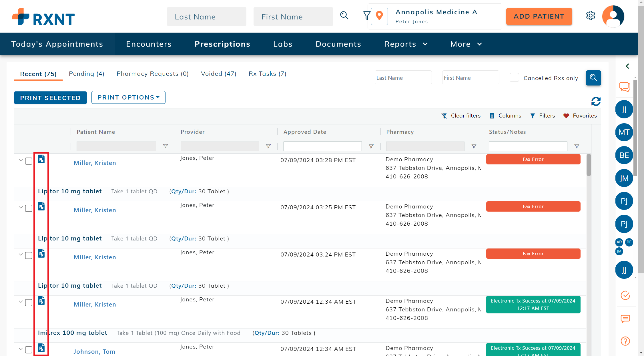Viewport: 644px width, 356px height.
Task: Open the chat bubbles icon in right sidebar
Action: click(x=625, y=87)
